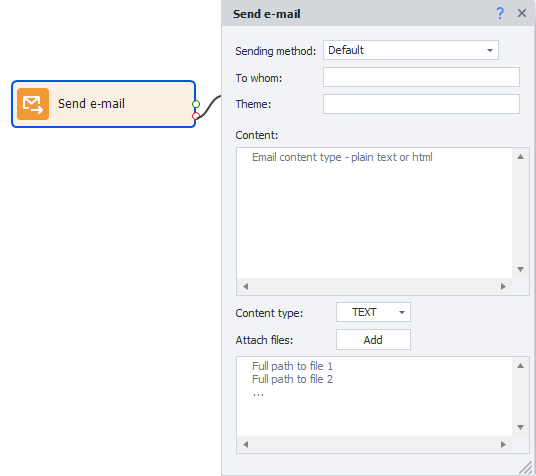The width and height of the screenshot is (536, 476).
Task: Click the Add button for attachments
Action: click(373, 340)
